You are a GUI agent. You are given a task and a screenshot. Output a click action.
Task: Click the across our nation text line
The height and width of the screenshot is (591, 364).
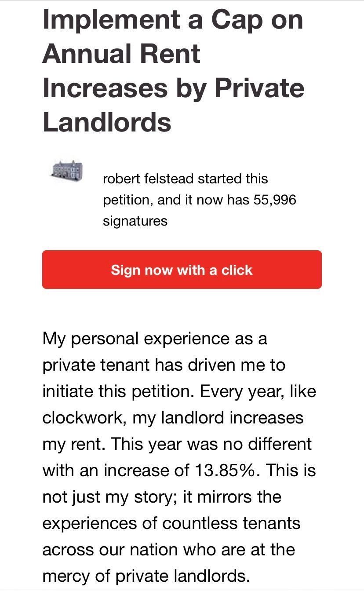168,549
